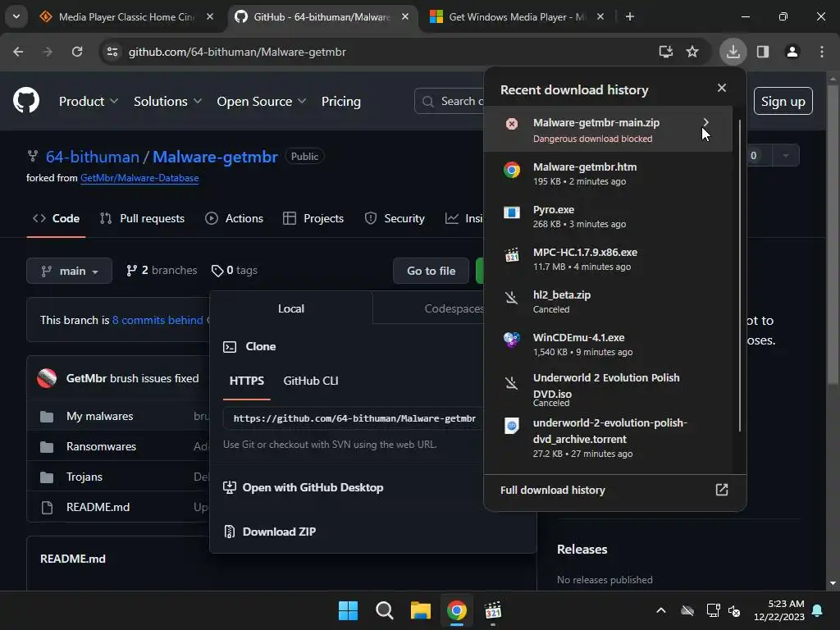Click the install app icon in address bar
Image resolution: width=840 pixels, height=630 pixels.
pos(665,52)
